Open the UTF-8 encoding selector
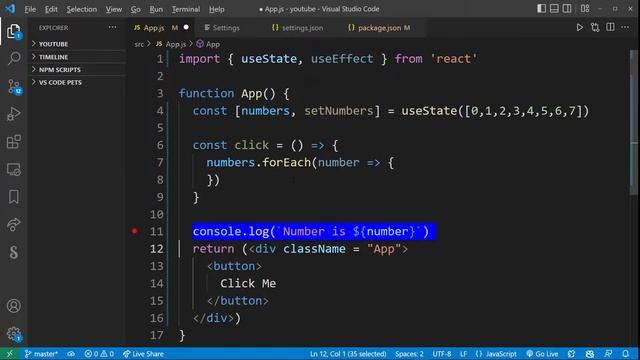 [442, 354]
